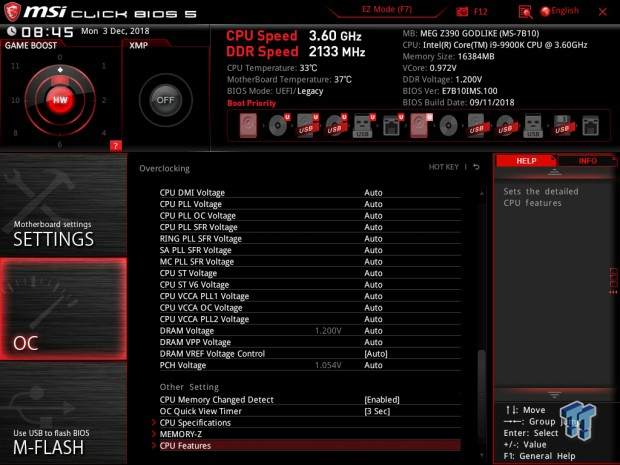Change language via the English globe icon
This screenshot has width=620, height=465.
(560, 11)
